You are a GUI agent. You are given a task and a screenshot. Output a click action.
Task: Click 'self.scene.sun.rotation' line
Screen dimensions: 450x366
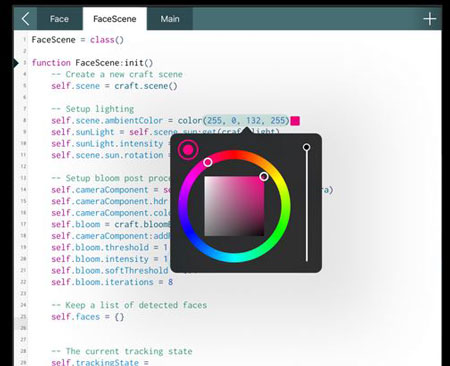[107, 155]
